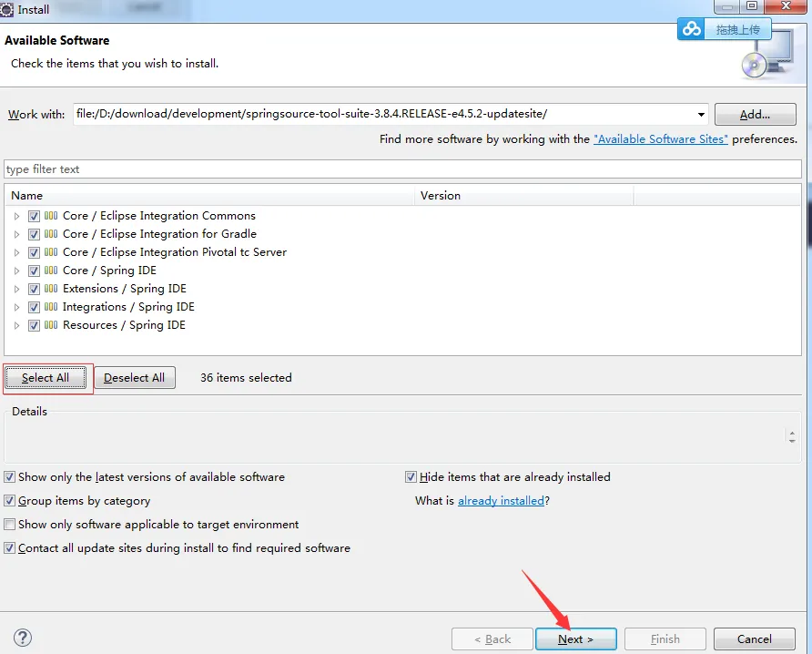Click the Cancel button
Screen dimensions: 812x654
click(754, 639)
